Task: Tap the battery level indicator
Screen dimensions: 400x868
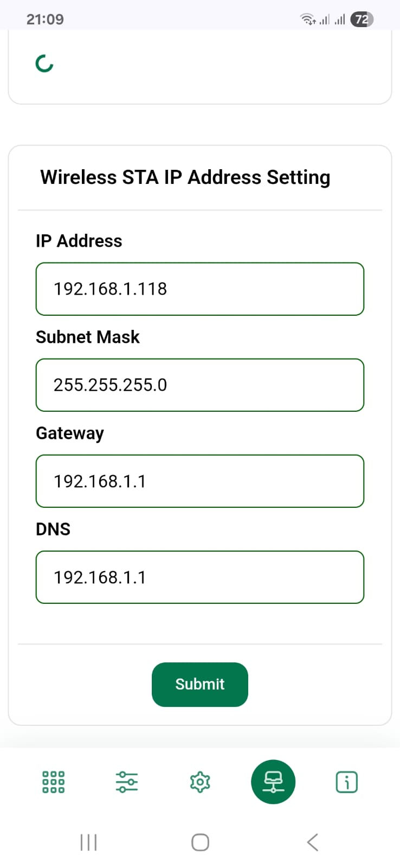Action: click(x=362, y=20)
